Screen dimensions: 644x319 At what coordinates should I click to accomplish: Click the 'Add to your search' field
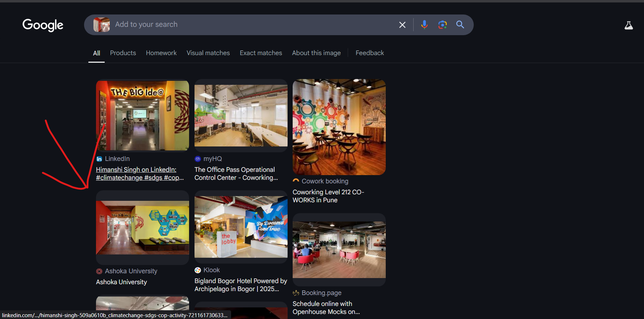coord(254,25)
